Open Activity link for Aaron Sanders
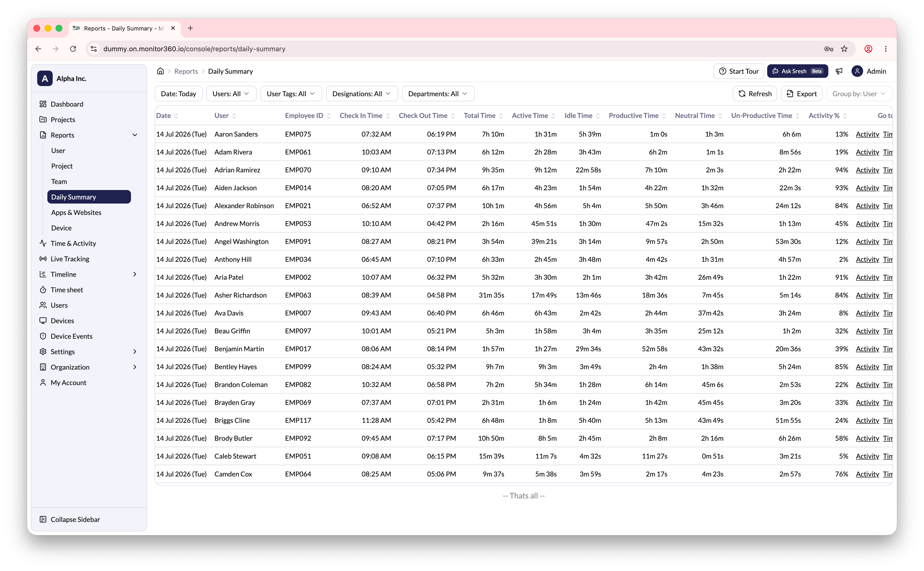The height and width of the screenshot is (571, 924). 867,134
